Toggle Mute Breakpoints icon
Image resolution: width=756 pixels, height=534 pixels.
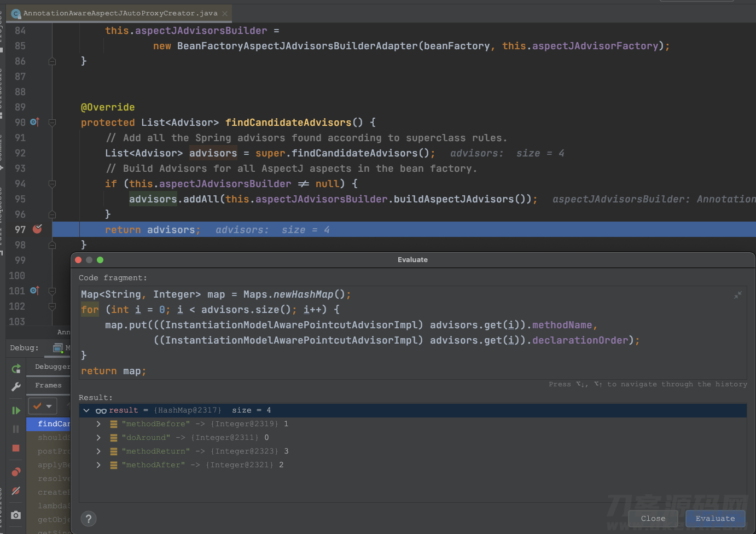(x=16, y=491)
